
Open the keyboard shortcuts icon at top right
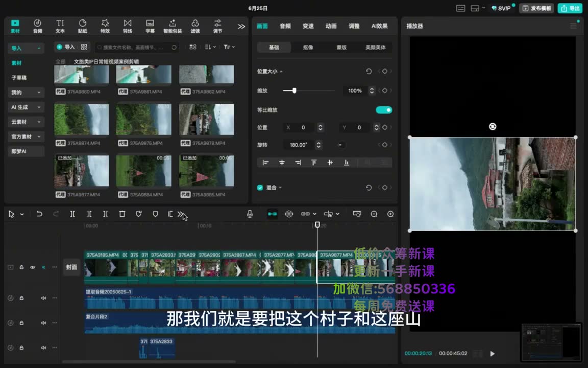(x=461, y=8)
